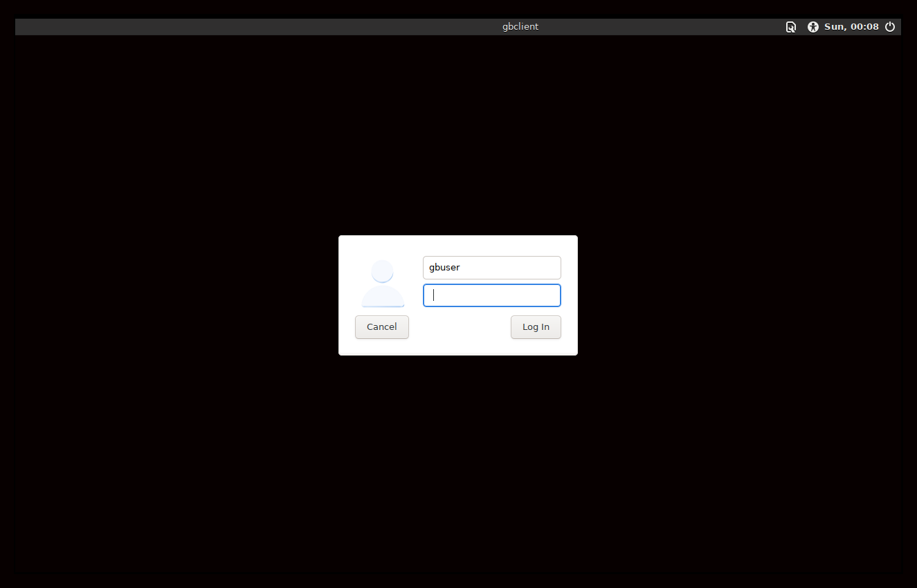Click into the empty password field

pos(491,295)
